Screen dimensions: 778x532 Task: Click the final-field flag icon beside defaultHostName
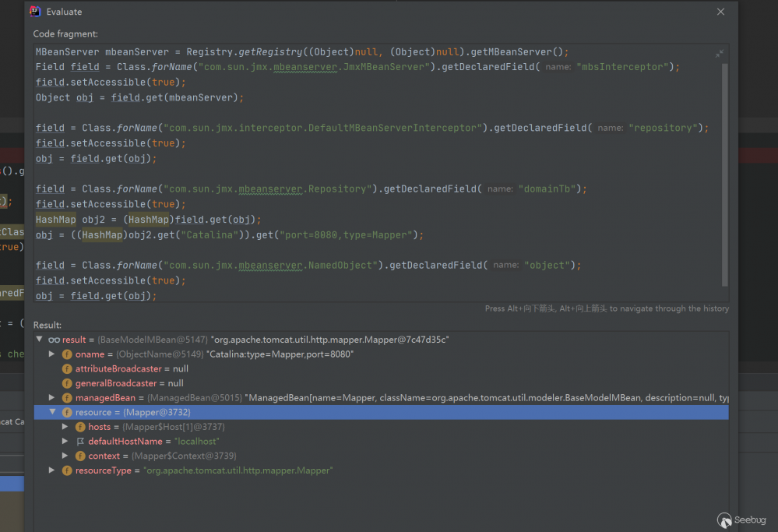[80, 441]
